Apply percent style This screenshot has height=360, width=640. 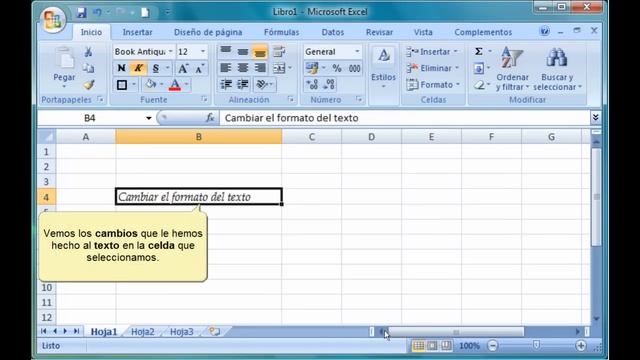pyautogui.click(x=337, y=68)
